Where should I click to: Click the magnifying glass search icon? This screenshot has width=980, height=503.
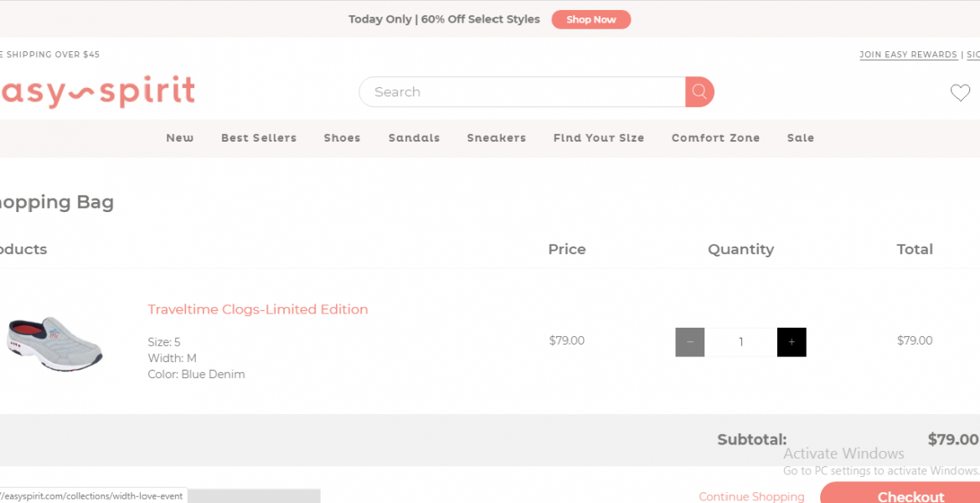[699, 92]
